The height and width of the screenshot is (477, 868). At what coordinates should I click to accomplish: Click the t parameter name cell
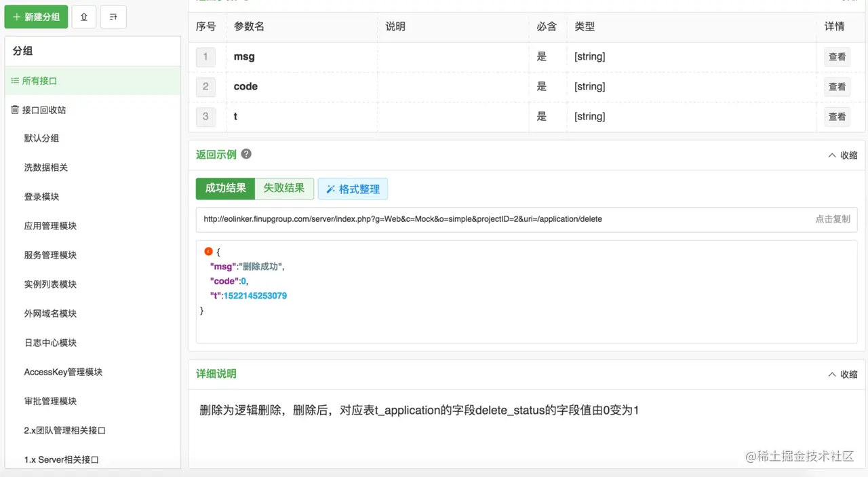tap(302, 117)
